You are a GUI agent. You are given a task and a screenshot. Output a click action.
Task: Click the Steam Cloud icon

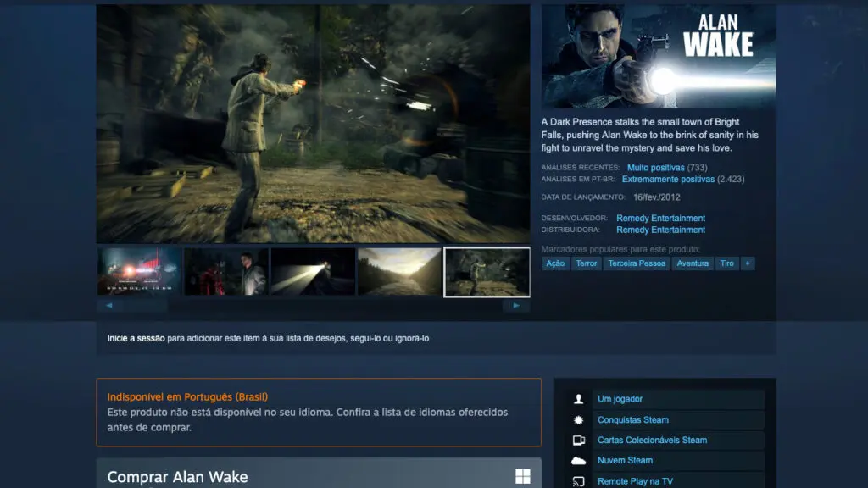coord(579,461)
